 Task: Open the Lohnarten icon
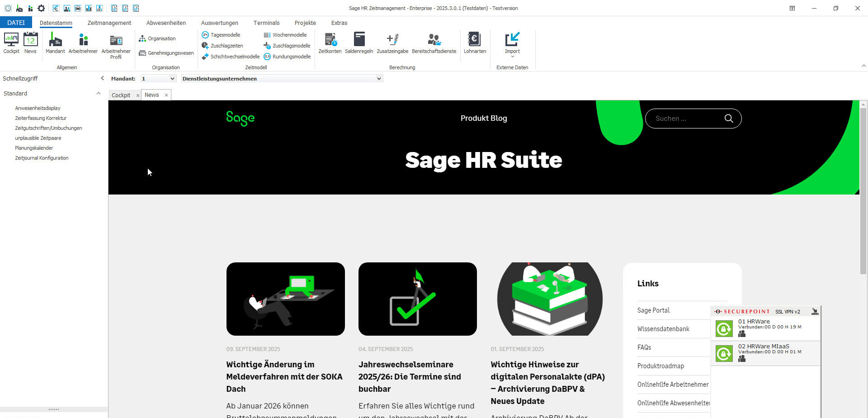[474, 43]
